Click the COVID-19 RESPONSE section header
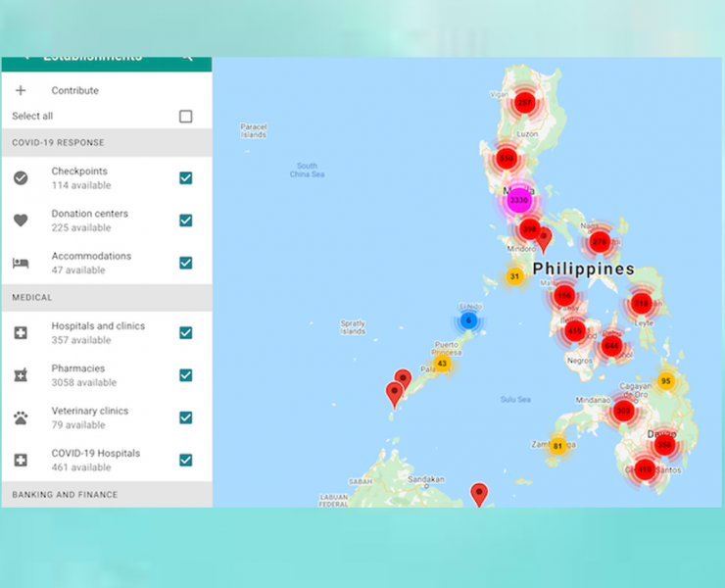This screenshot has width=725, height=588. [x=107, y=142]
